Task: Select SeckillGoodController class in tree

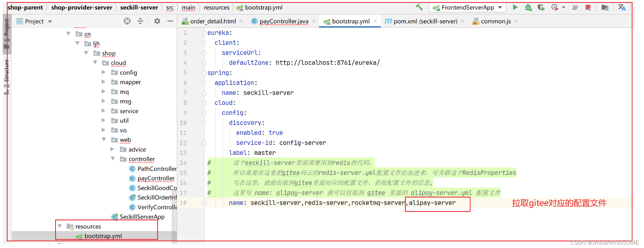Action: tap(153, 188)
